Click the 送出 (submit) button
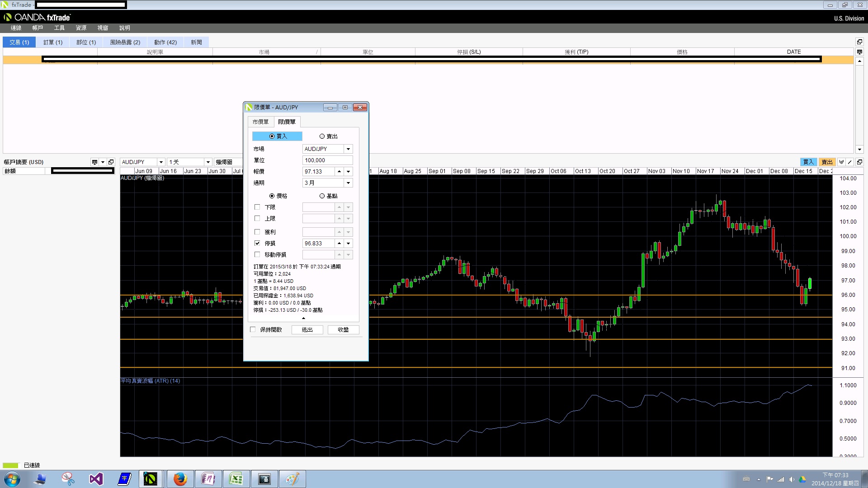868x488 pixels. click(307, 330)
